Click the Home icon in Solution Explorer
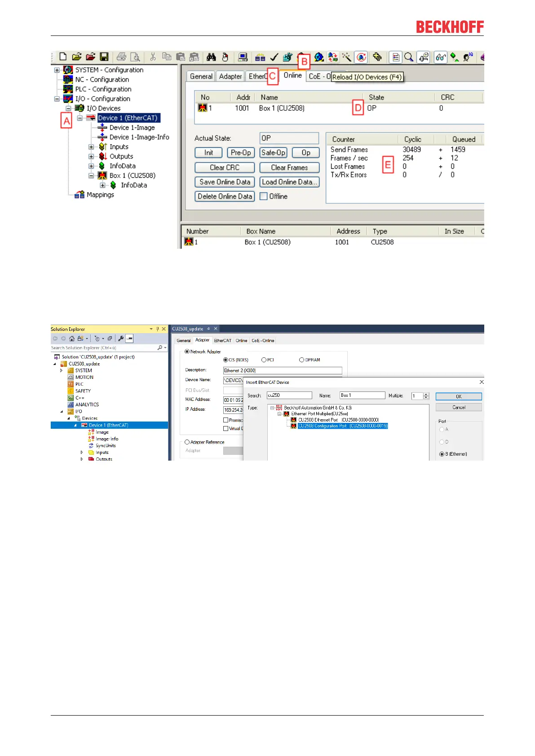Image resolution: width=535 pixels, height=756 pixels. coord(72,338)
